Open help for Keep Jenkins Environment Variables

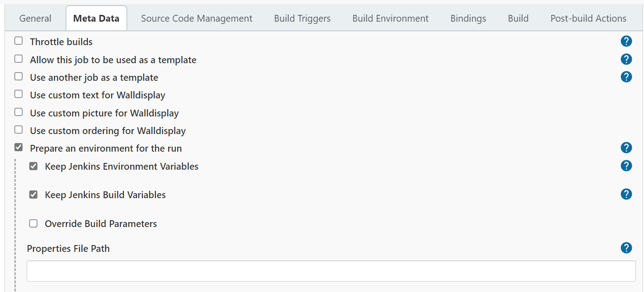click(626, 166)
